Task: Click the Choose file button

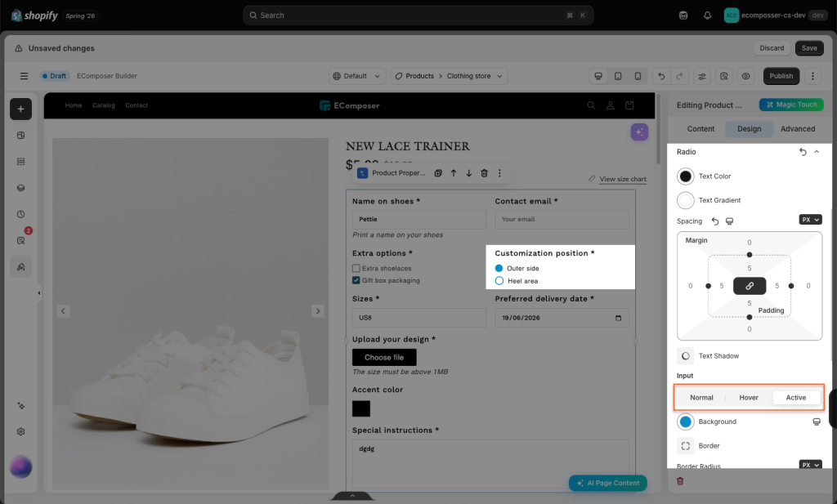Action: click(x=384, y=358)
